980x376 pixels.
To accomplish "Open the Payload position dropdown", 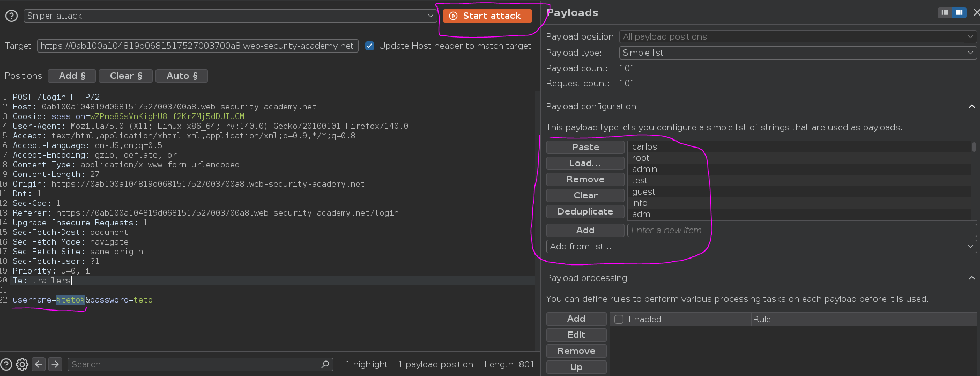I will (x=798, y=36).
